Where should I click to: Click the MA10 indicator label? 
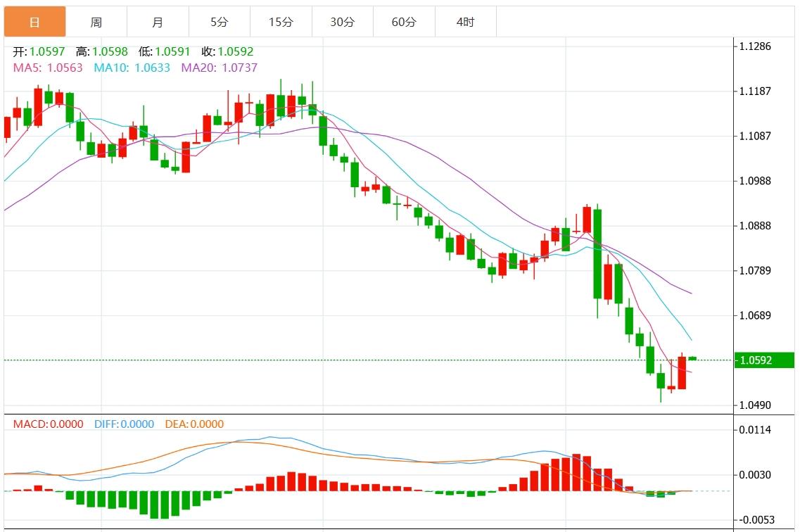click(132, 68)
